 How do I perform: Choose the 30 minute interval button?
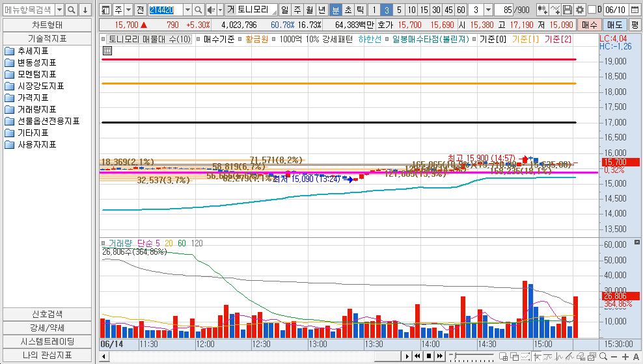coord(436,10)
